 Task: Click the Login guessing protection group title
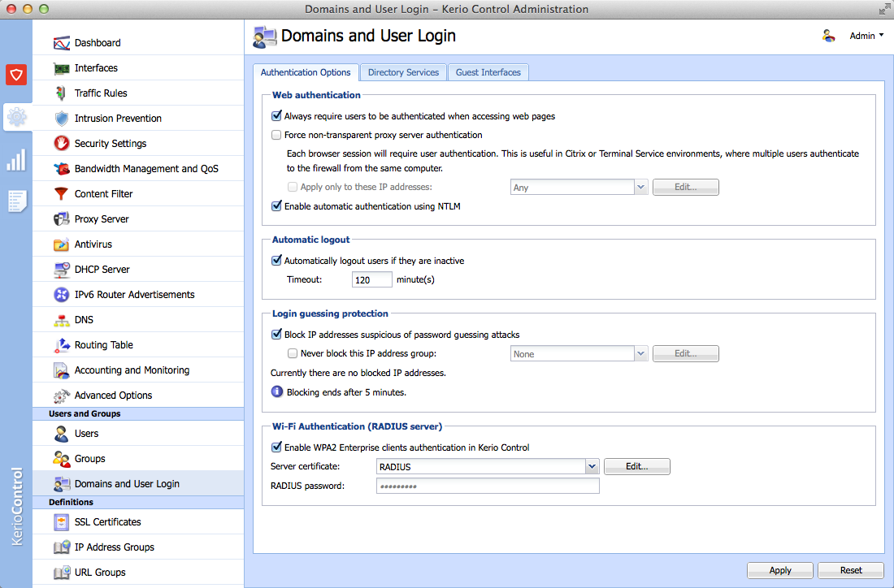[330, 313]
